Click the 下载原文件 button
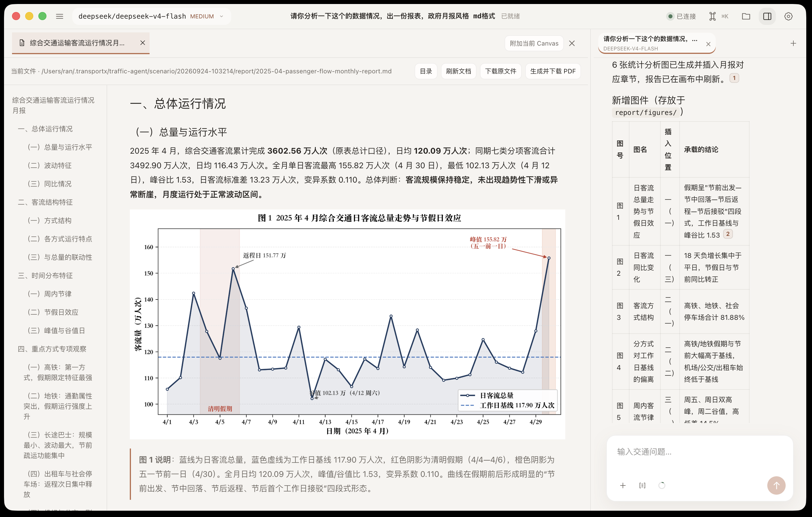The width and height of the screenshot is (812, 517). [501, 71]
